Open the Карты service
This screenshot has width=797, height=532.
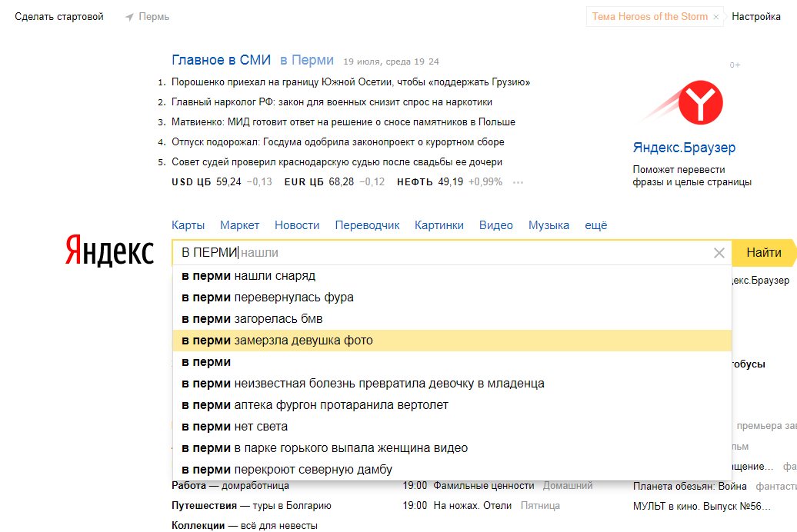coord(188,225)
